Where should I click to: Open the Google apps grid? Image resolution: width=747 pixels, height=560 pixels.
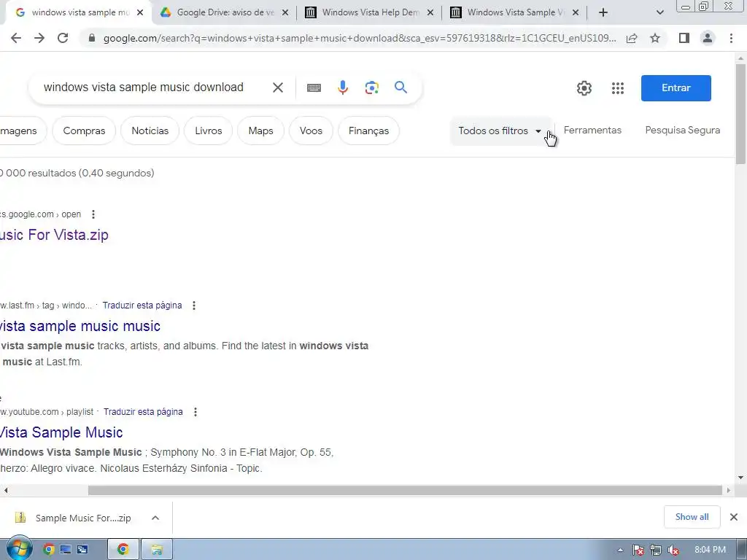617,88
